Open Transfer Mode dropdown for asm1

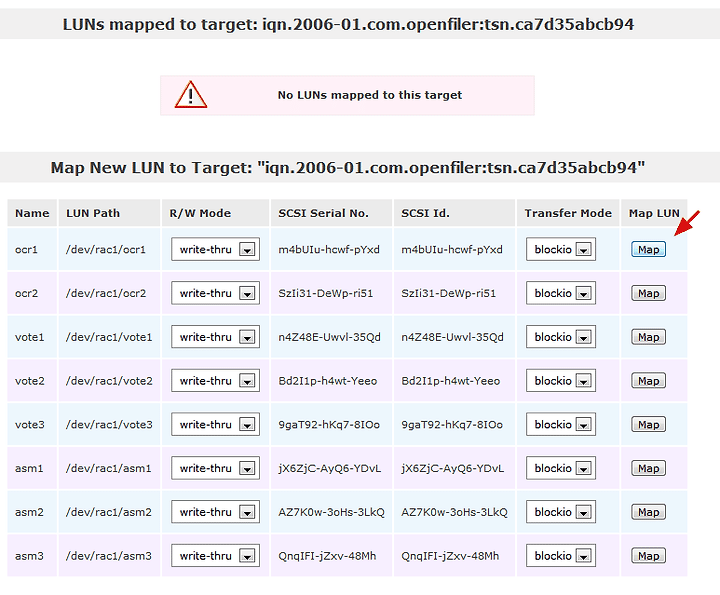click(x=561, y=468)
